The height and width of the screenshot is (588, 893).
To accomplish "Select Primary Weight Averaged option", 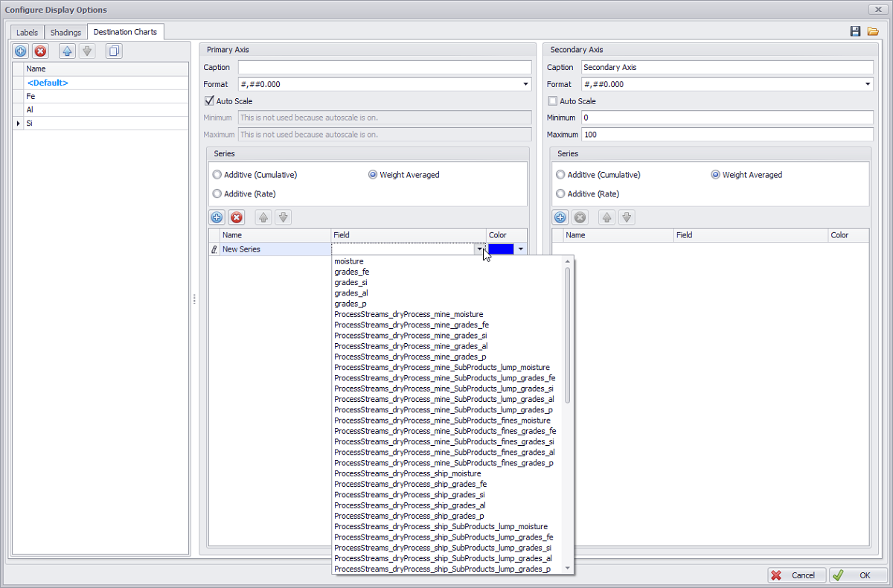I will click(373, 175).
